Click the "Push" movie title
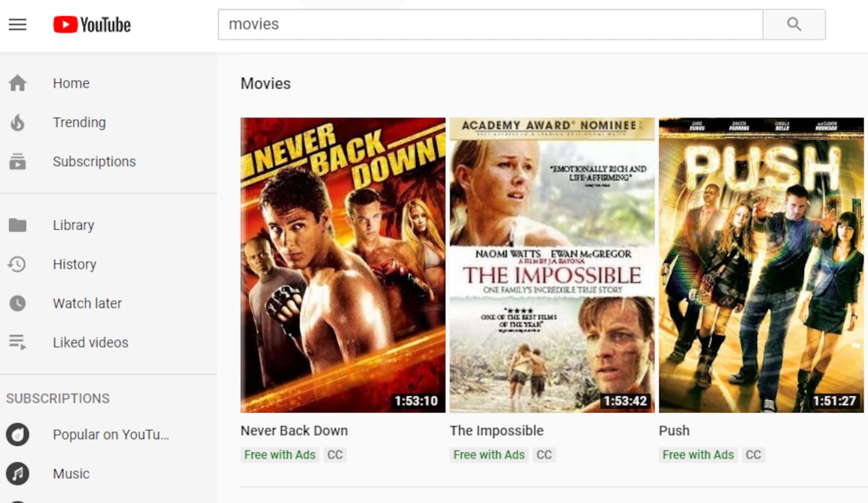 [674, 431]
